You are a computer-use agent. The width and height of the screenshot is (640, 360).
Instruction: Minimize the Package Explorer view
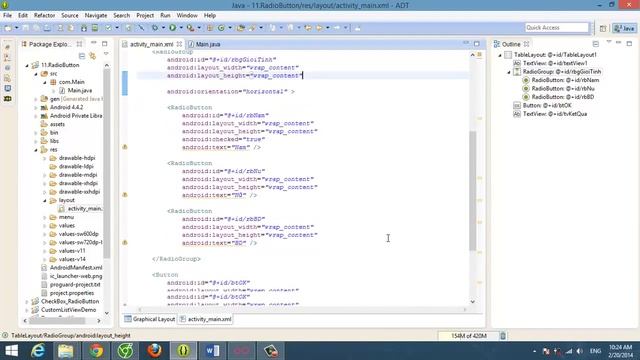pyautogui.click(x=94, y=43)
